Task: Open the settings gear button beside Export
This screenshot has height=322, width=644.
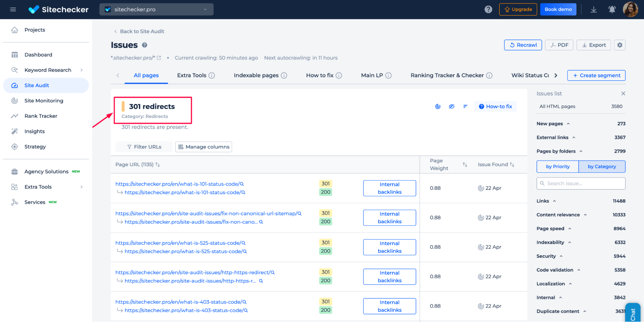Action: (620, 45)
